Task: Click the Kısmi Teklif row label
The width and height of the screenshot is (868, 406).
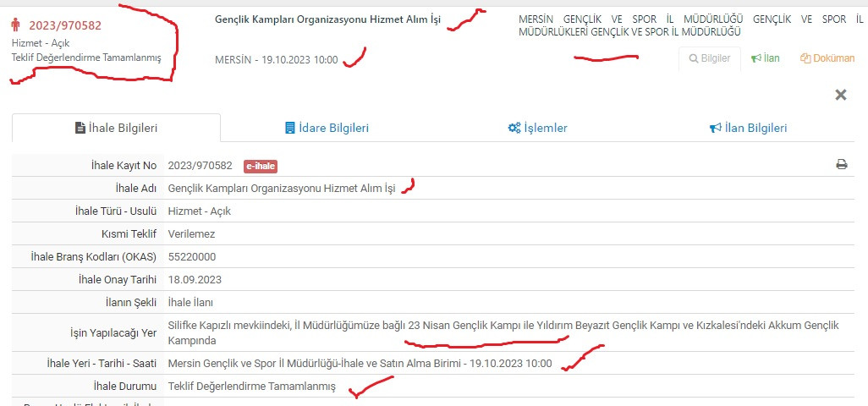Action: point(129,234)
